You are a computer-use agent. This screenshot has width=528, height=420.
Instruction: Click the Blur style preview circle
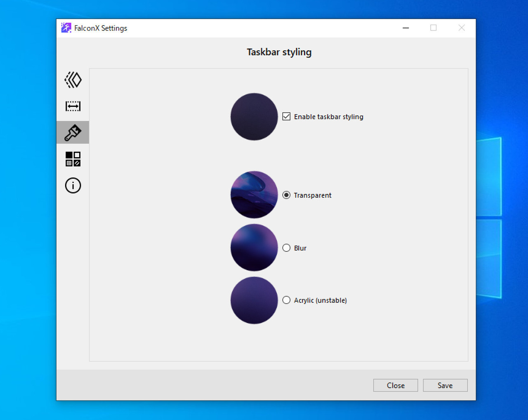point(254,248)
